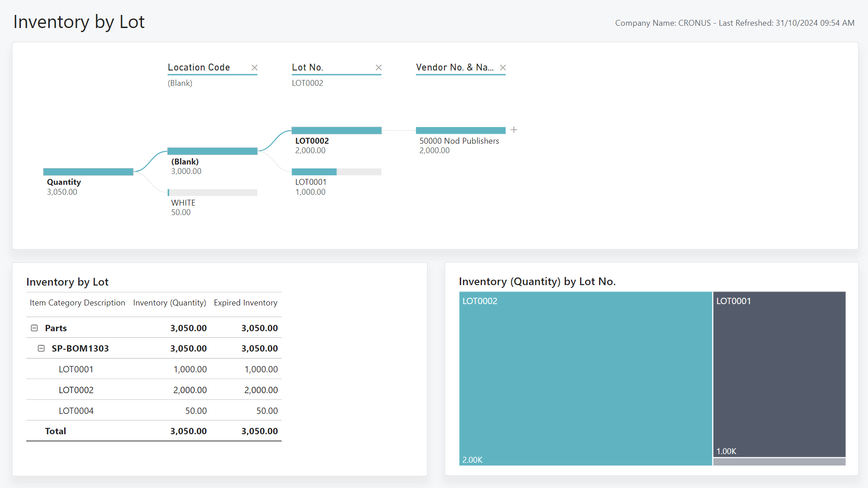This screenshot has height=488, width=868.
Task: Collapse the Parts category row
Action: click(35, 328)
